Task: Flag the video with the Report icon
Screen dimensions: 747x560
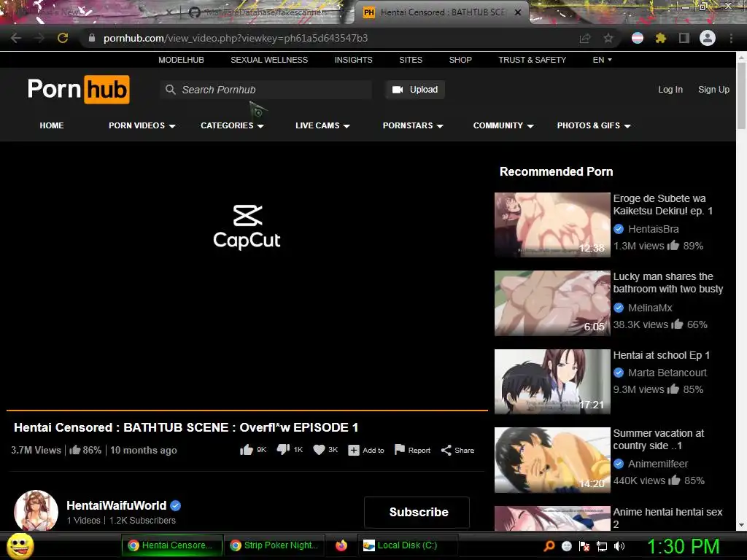Action: click(x=400, y=450)
